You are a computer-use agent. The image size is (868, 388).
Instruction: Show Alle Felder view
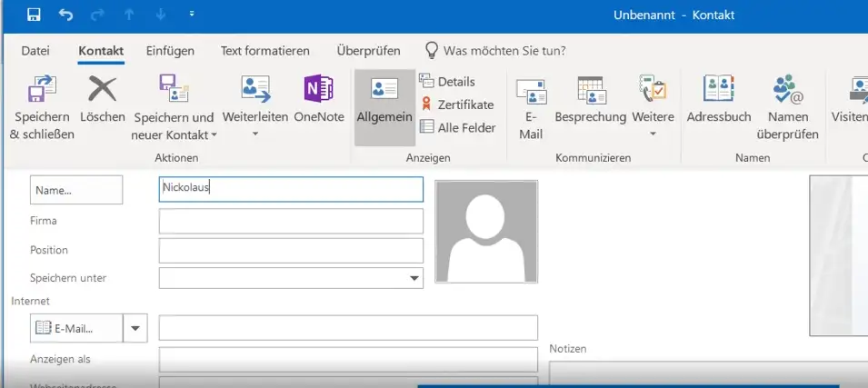(x=457, y=128)
